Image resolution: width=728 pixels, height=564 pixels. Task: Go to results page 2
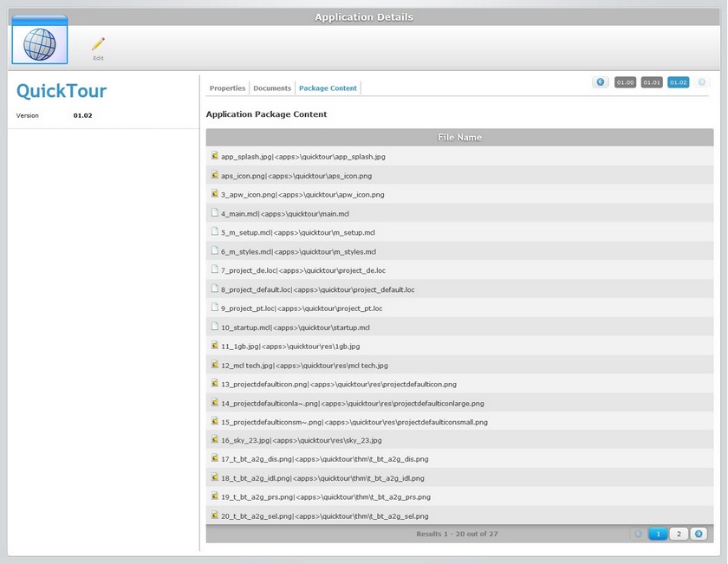tap(679, 534)
